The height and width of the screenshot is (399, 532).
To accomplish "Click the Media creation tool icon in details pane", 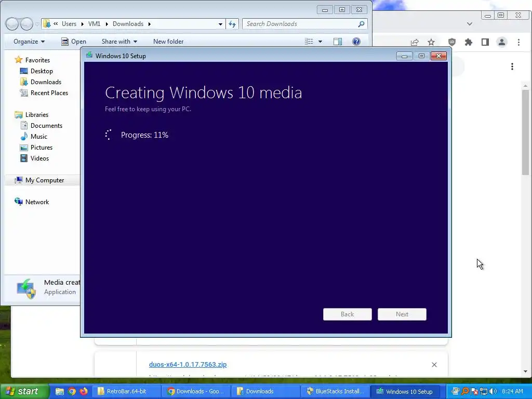I will (26, 289).
